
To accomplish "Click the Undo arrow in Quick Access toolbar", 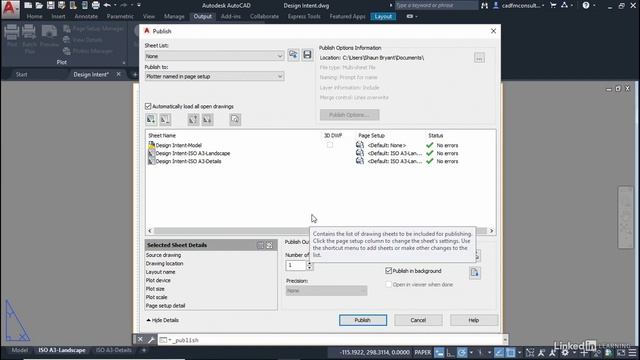I will click(x=107, y=5).
